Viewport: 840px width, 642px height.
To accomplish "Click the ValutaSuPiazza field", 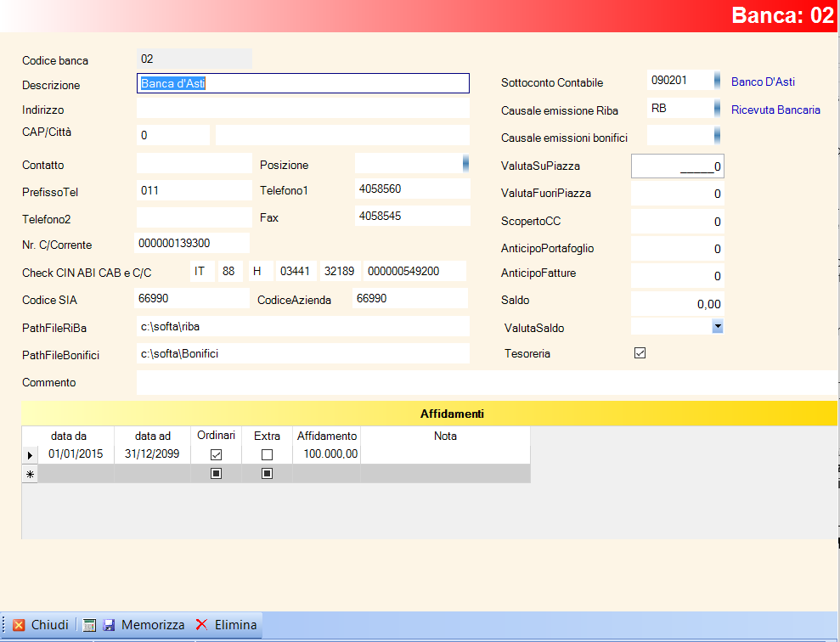I will [678, 166].
